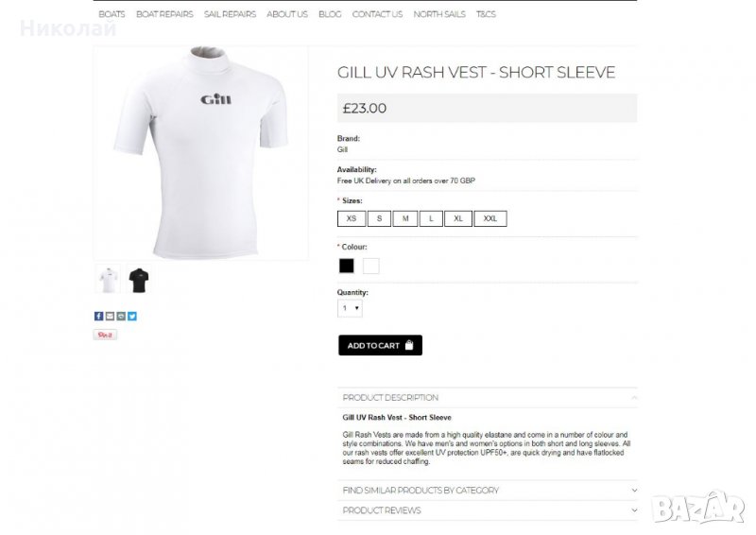Click the print icon beside email

(x=121, y=316)
